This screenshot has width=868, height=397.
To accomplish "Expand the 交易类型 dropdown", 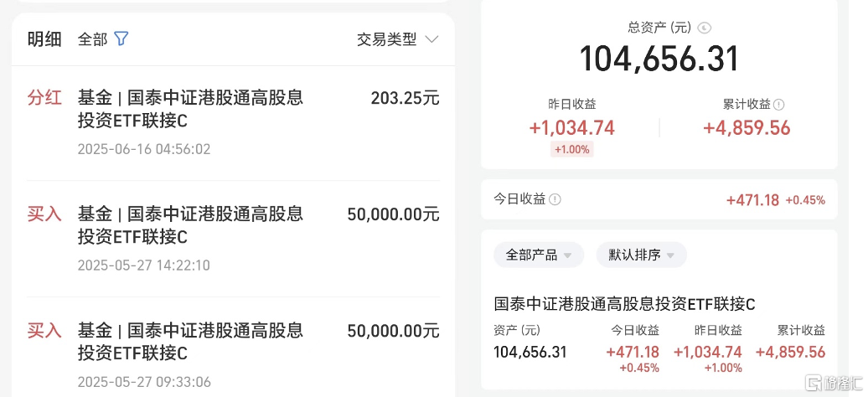I will 397,39.
